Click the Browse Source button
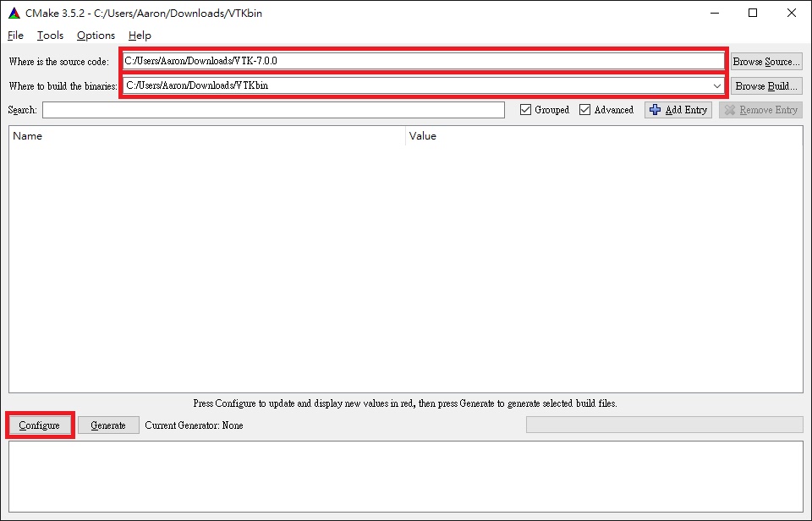 coord(766,62)
